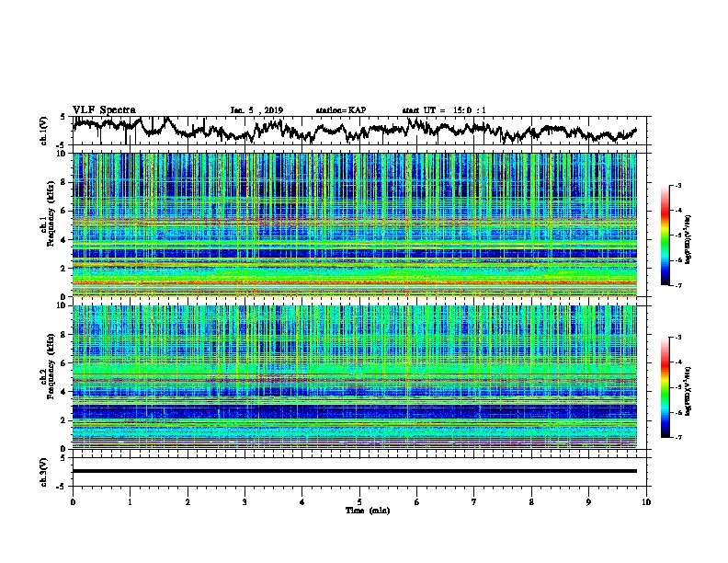The image size is (728, 563).
Task: Click the "-3" label on ch.1 colorbar
Action: point(678,186)
